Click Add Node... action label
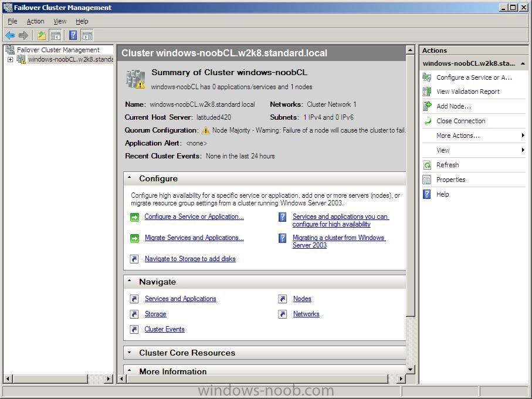Image resolution: width=532 pixels, height=399 pixels. click(453, 106)
